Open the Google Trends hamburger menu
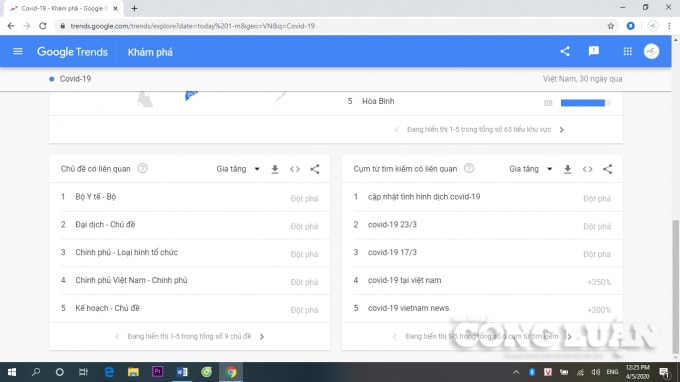Screen dimensions: 680x382 (18, 52)
